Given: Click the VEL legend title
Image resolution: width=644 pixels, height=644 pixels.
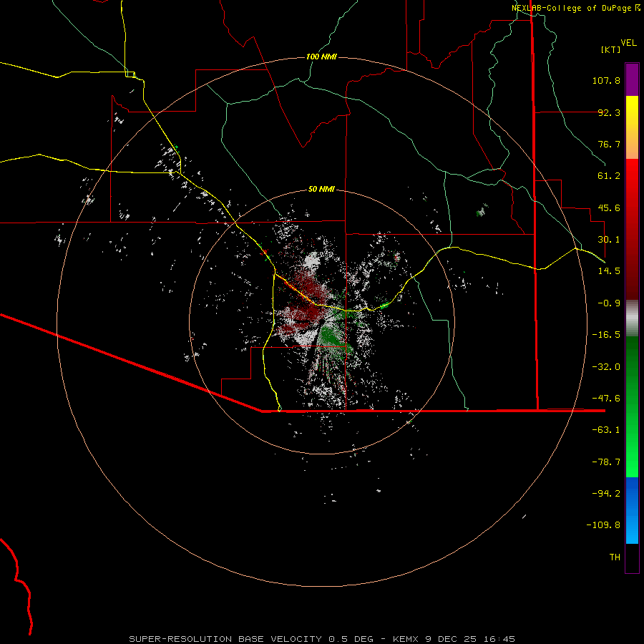Looking at the screenshot, I should (628, 43).
